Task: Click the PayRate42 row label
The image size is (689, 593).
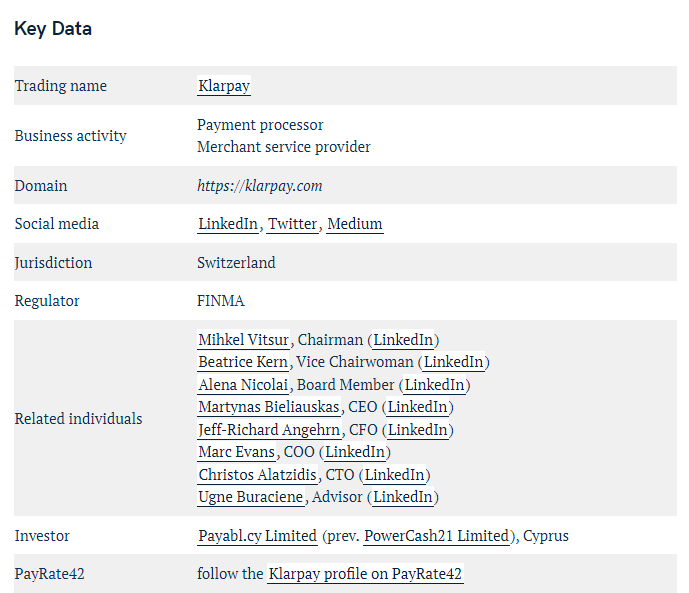Action: click(49, 574)
